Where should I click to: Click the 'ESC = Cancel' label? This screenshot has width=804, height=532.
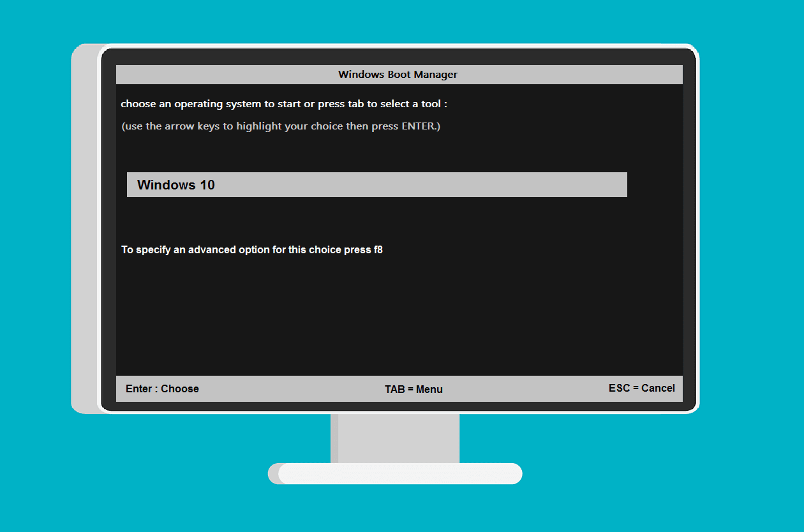coord(641,388)
